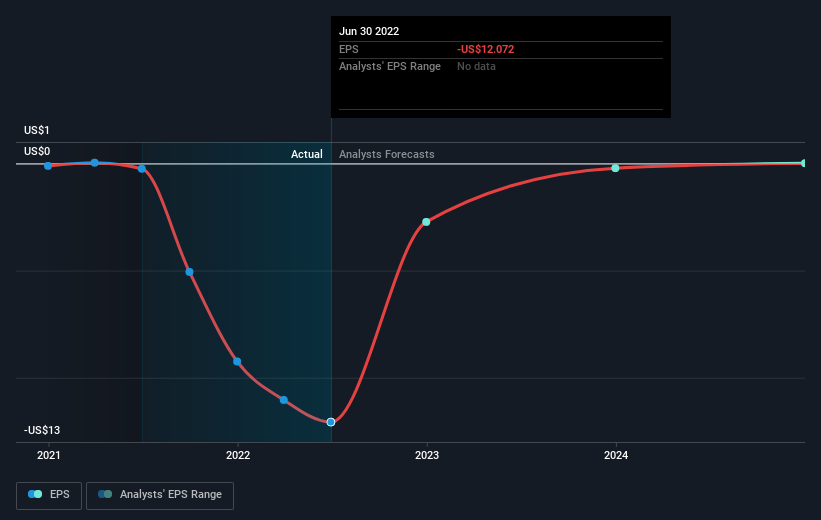Click the No data range value
Viewport: 821px width, 520px height.
point(476,67)
